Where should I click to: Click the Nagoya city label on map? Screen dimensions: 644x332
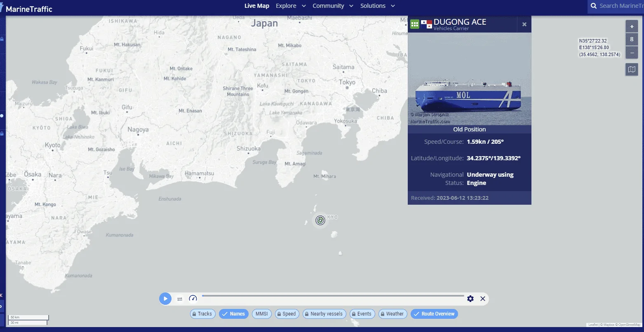tap(138, 130)
